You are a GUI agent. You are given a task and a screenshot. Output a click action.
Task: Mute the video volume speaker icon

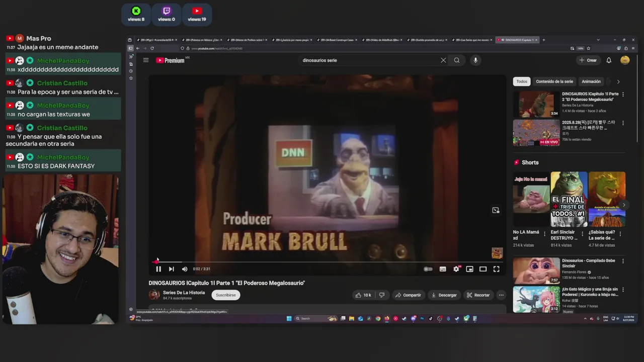[x=185, y=269]
